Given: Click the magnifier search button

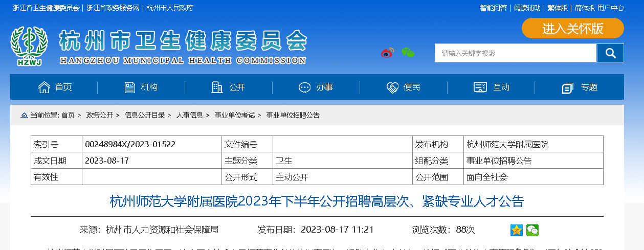Looking at the screenshot, I should point(610,53).
